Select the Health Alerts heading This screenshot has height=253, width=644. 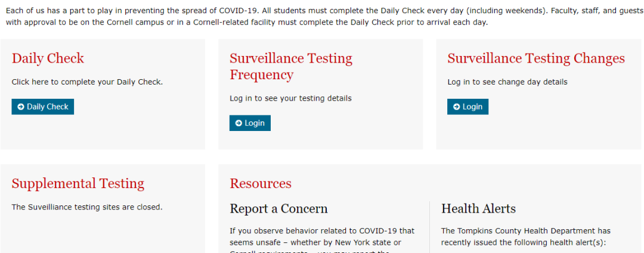[478, 209]
